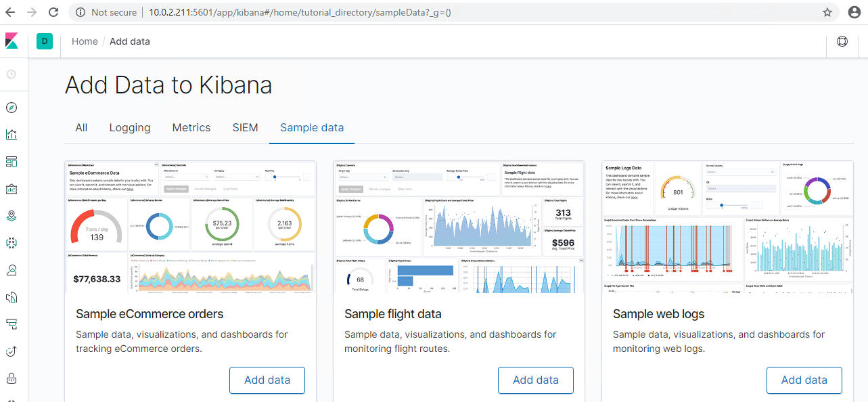The image size is (868, 402).
Task: Go to Home breadcrumb
Action: (x=85, y=41)
